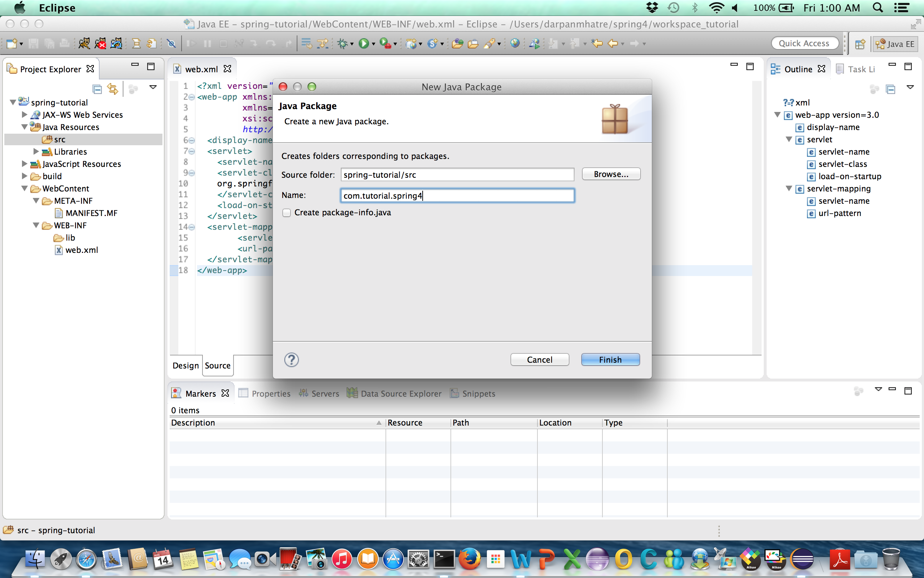Screen dimensions: 924x578
Task: Select the lib folder under WEB-INF
Action: [64, 238]
